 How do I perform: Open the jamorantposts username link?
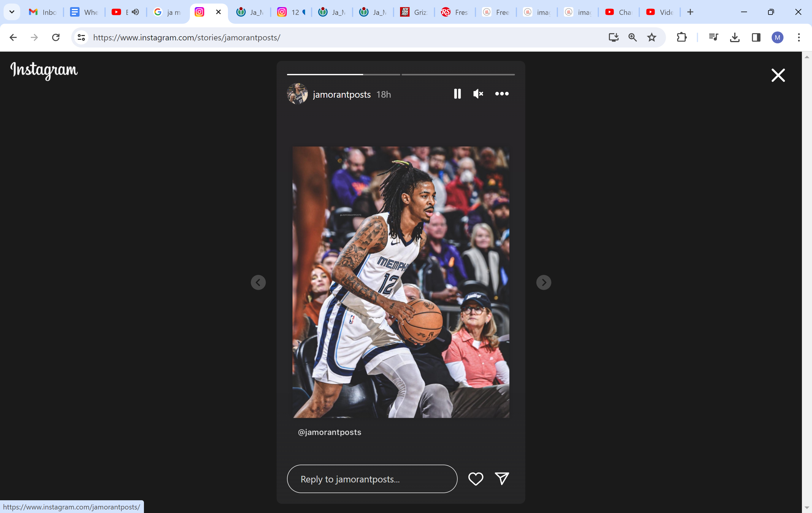(342, 94)
